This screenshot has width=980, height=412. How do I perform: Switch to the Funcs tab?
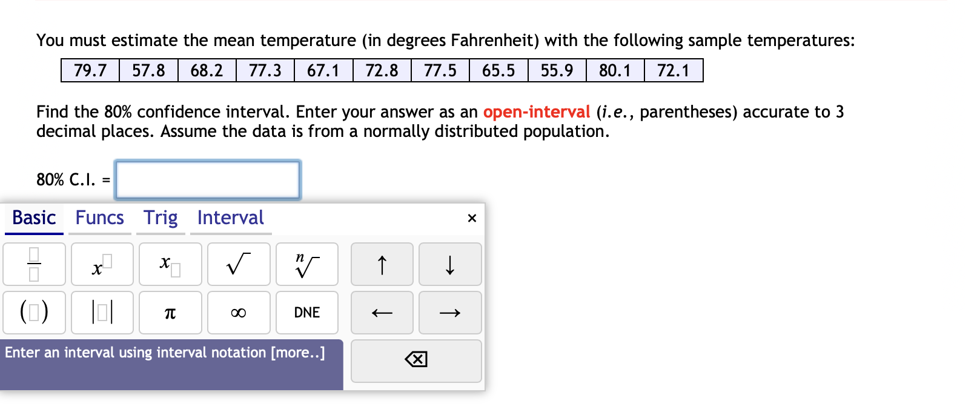[x=99, y=218]
